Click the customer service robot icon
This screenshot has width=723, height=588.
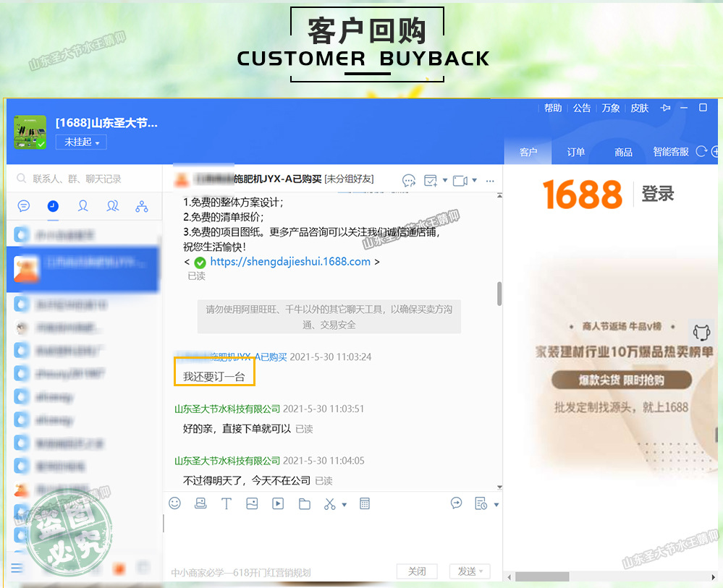point(701,331)
